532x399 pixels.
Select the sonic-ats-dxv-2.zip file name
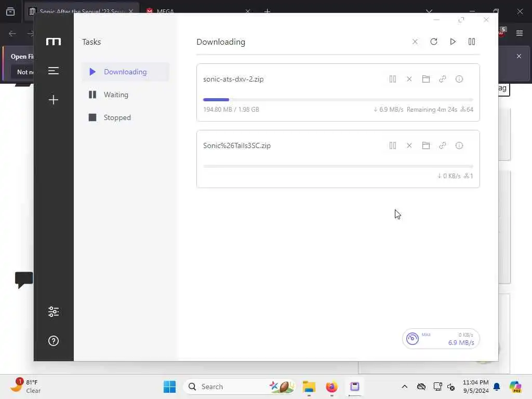click(233, 79)
